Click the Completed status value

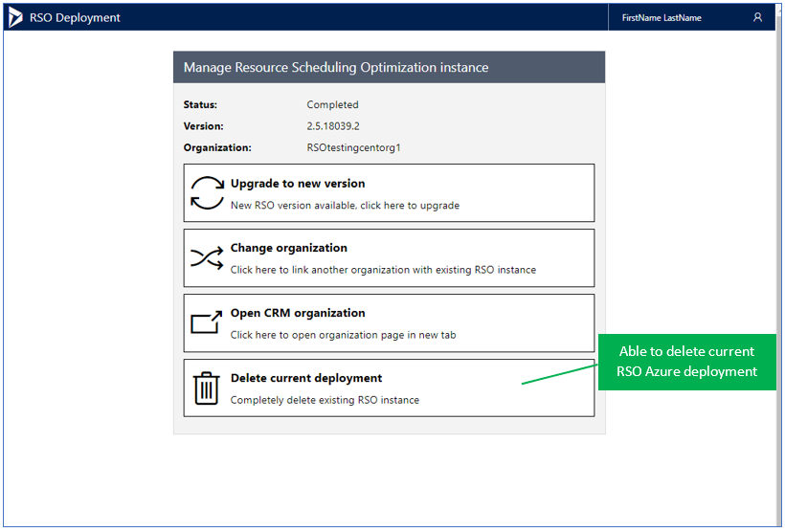(332, 105)
